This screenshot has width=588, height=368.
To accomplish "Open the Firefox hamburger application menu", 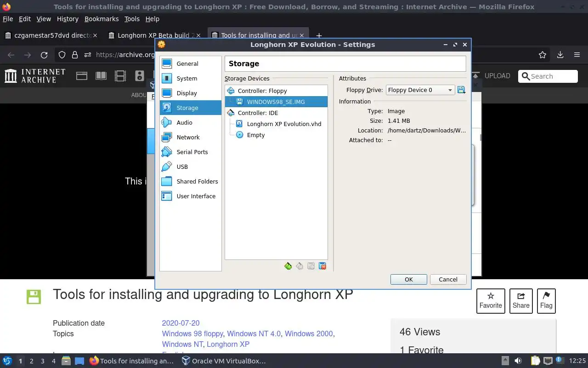I will coord(577,55).
